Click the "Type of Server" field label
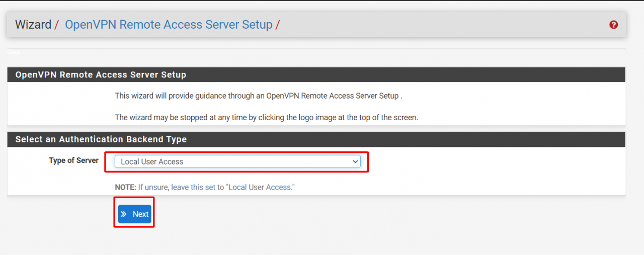The image size is (644, 255). [73, 160]
